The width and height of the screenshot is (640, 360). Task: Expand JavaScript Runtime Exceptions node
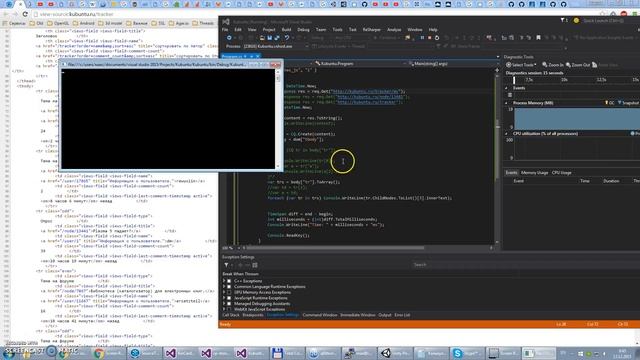(x=224, y=298)
